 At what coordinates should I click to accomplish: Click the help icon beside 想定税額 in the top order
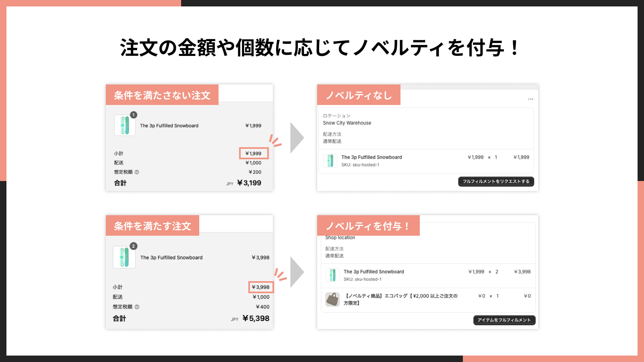137,172
